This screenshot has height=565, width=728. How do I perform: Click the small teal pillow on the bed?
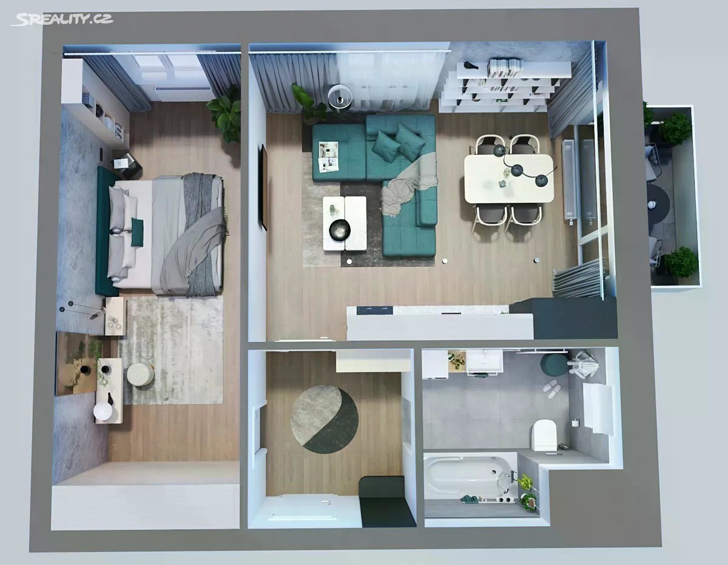coord(137,232)
